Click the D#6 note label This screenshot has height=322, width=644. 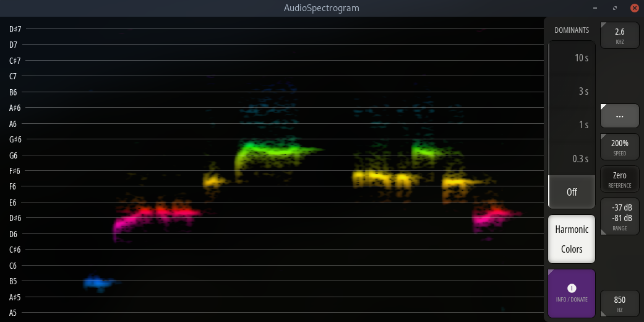click(x=15, y=219)
